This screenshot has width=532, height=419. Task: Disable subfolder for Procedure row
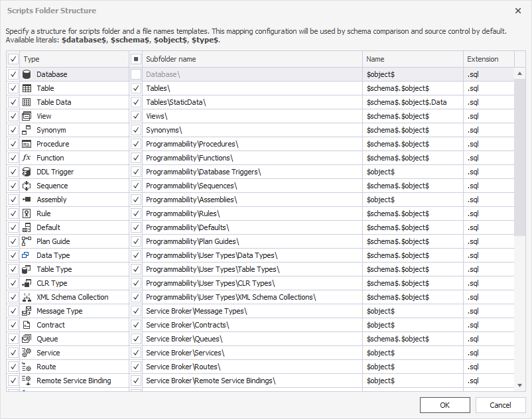coord(136,144)
